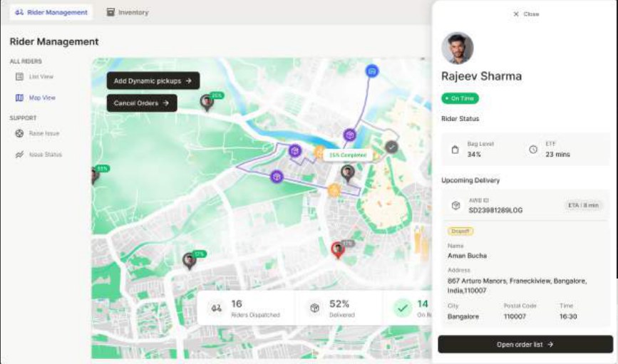Screen dimensions: 618x364
Task: Click the ETA 8 min badge
Action: (x=583, y=205)
